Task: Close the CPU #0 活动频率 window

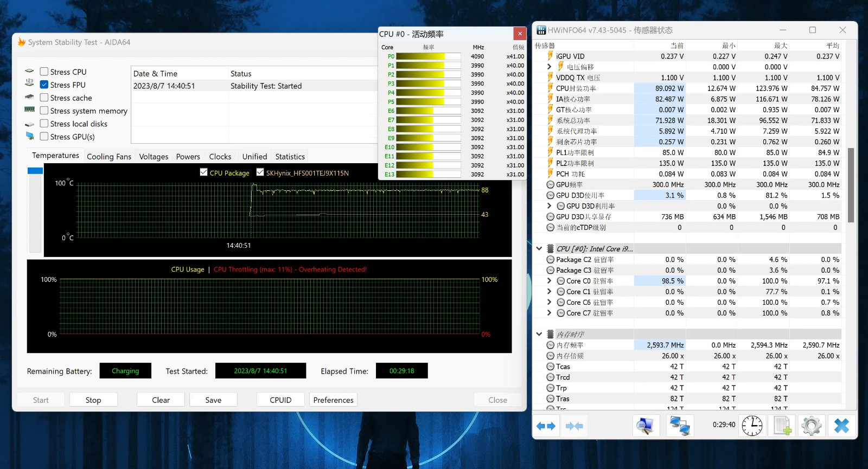Action: point(520,34)
